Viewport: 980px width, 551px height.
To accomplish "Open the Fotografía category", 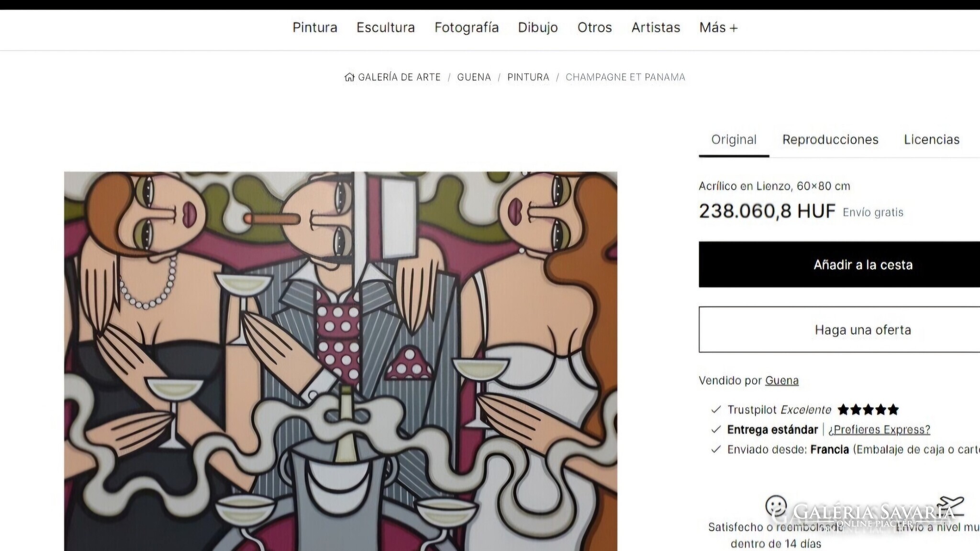I will (x=467, y=28).
